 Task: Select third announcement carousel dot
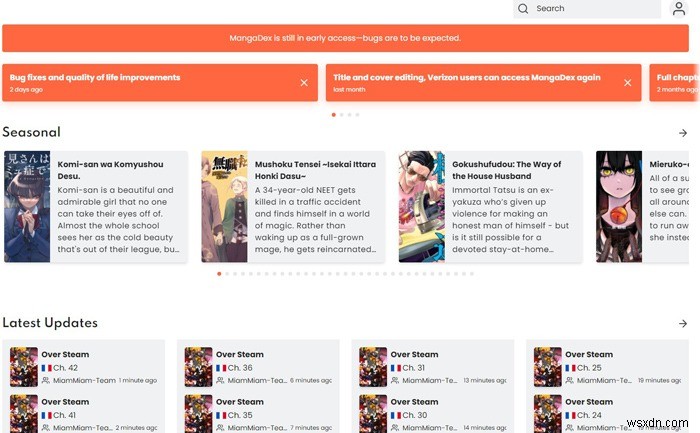350,115
